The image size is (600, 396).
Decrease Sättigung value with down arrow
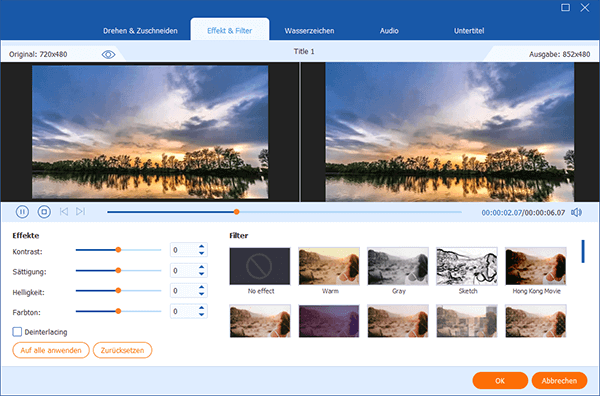[202, 274]
